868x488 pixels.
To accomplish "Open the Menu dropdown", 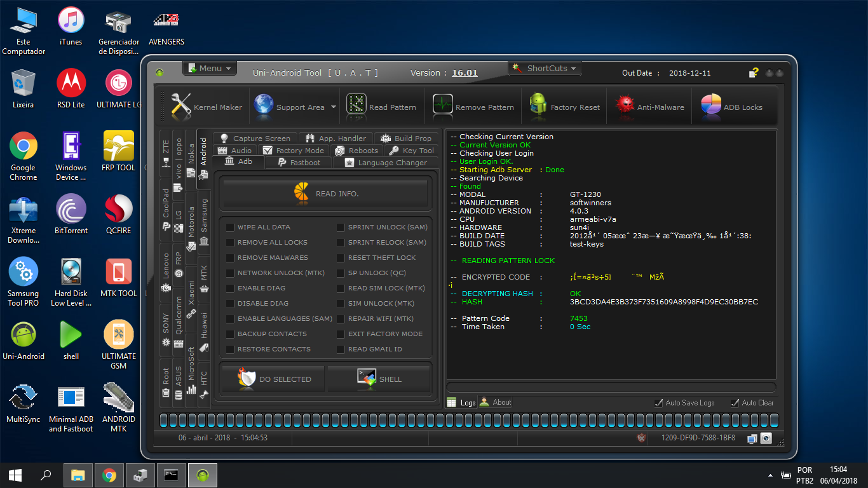I will [x=210, y=68].
